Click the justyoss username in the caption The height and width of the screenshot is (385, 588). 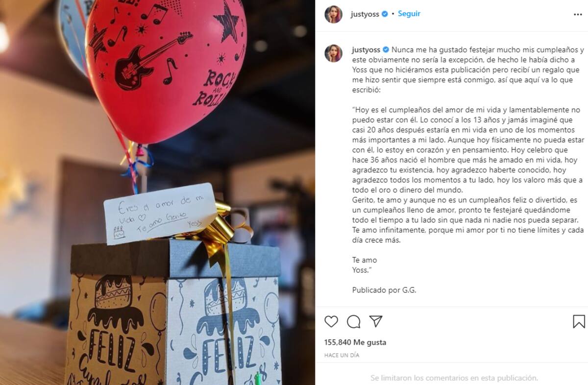(x=366, y=49)
